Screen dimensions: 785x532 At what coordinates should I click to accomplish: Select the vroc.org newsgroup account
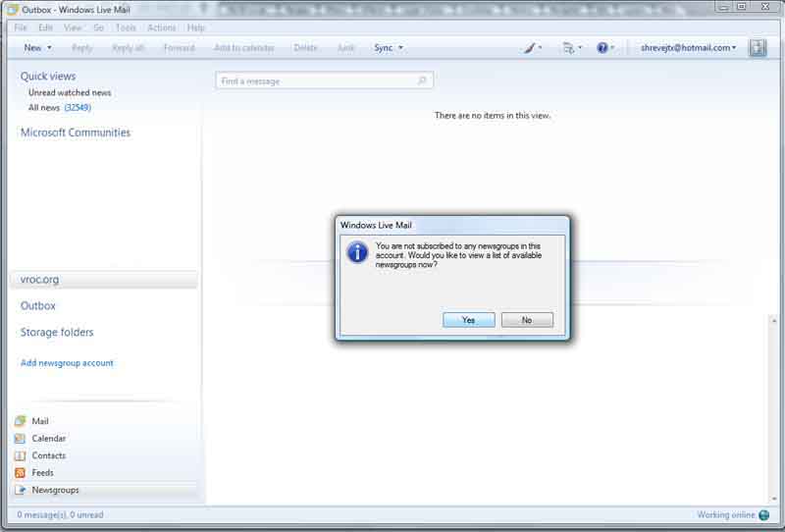tap(104, 280)
